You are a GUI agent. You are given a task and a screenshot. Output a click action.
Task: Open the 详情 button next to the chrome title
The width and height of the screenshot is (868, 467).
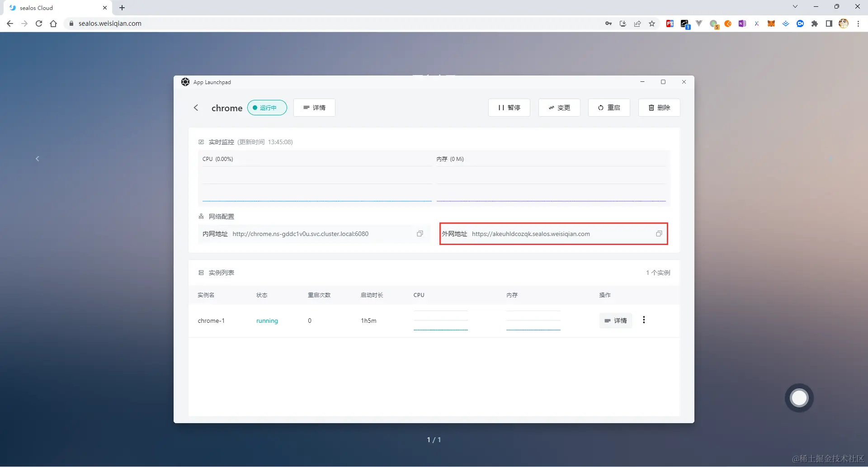pyautogui.click(x=314, y=108)
